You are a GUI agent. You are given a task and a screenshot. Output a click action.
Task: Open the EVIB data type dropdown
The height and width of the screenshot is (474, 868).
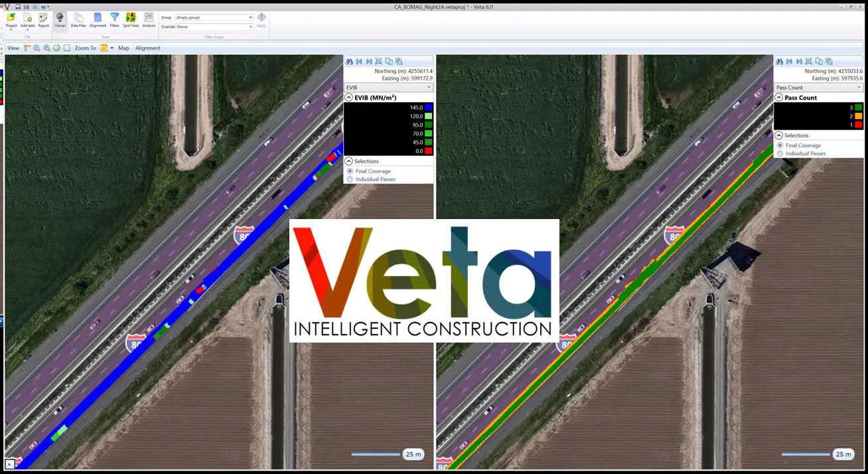click(x=388, y=88)
